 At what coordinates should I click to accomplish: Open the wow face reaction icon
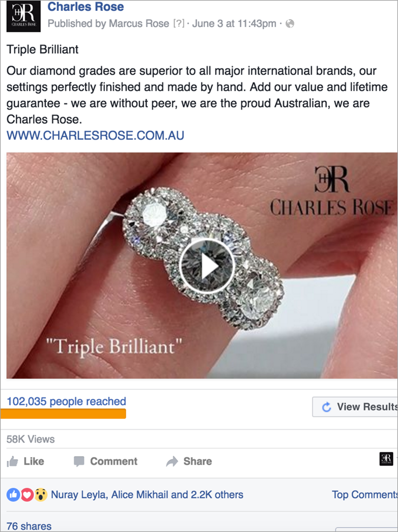(x=41, y=495)
